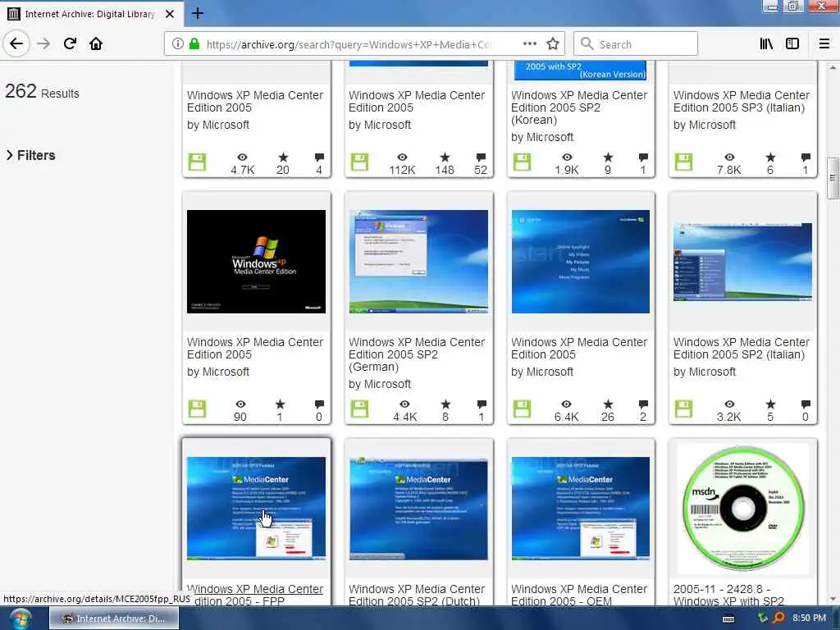Click into the browser Search box
The width and height of the screenshot is (840, 630).
point(636,44)
